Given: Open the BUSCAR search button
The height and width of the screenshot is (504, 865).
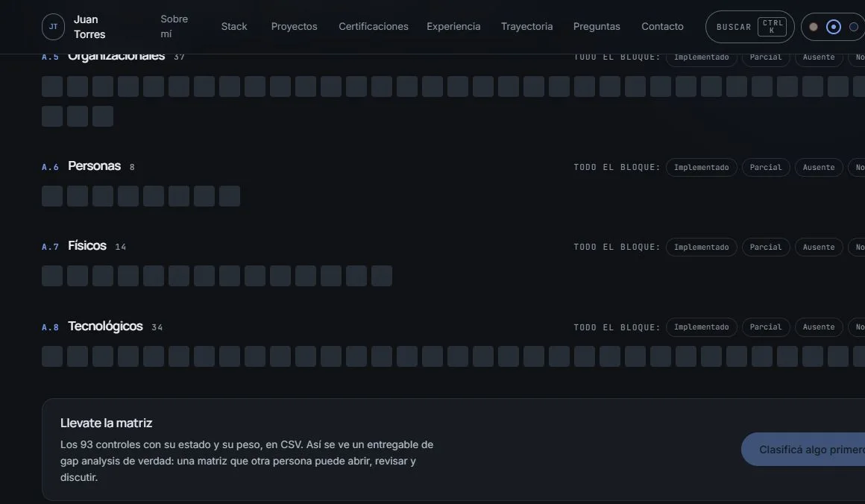Looking at the screenshot, I should (749, 27).
